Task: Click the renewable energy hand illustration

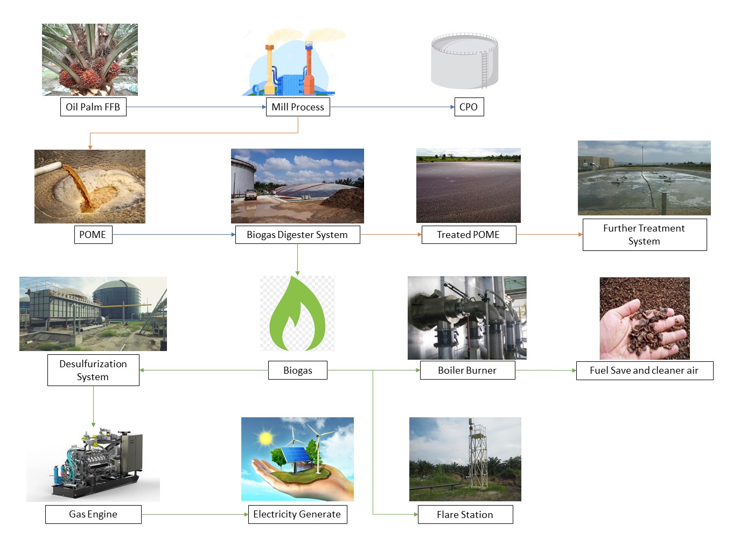Action: tap(297, 459)
